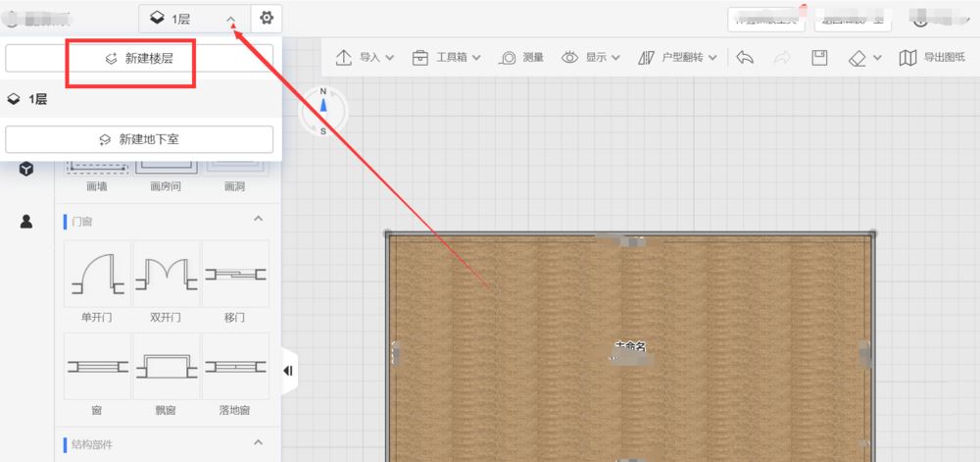This screenshot has width=980, height=462.
Task: Activate the 测量 (measure) tool
Action: click(x=522, y=58)
